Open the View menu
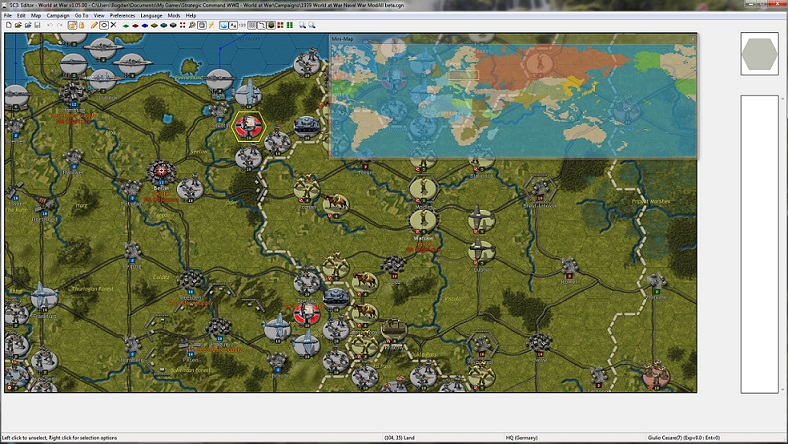The height and width of the screenshot is (444, 788). [x=99, y=16]
